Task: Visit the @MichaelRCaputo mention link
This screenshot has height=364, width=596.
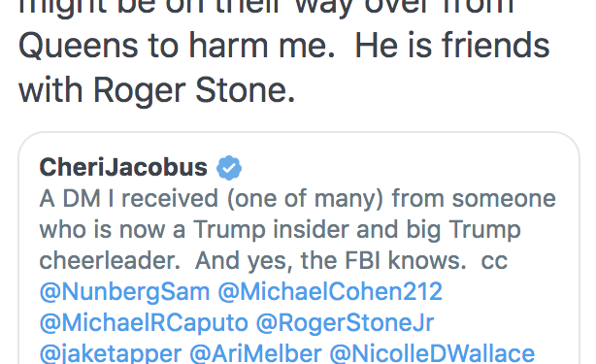Action: click(x=144, y=323)
